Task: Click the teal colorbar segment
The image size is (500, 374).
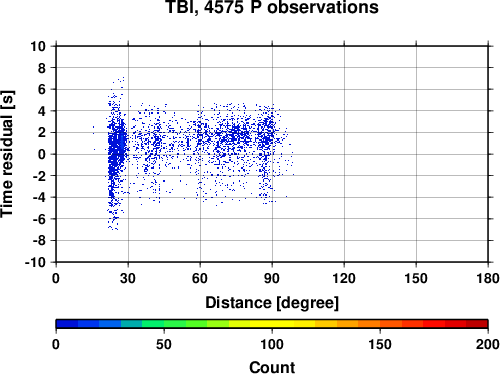Action: pos(131,324)
